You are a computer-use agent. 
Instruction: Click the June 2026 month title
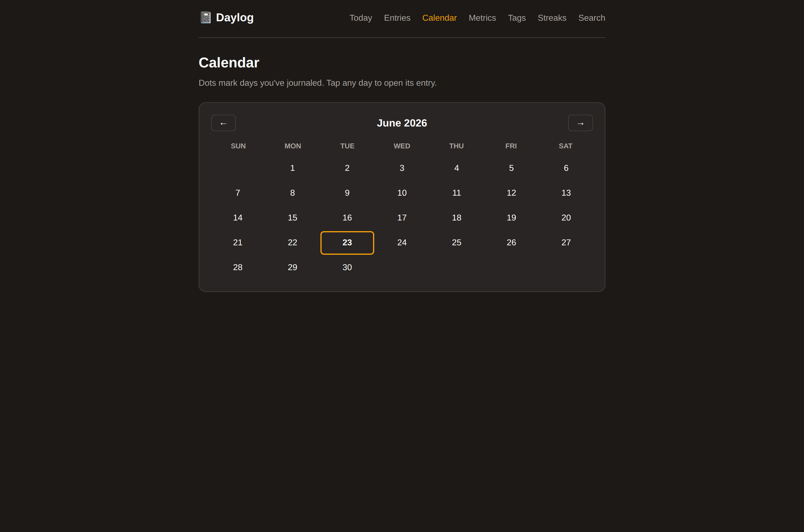(x=402, y=123)
